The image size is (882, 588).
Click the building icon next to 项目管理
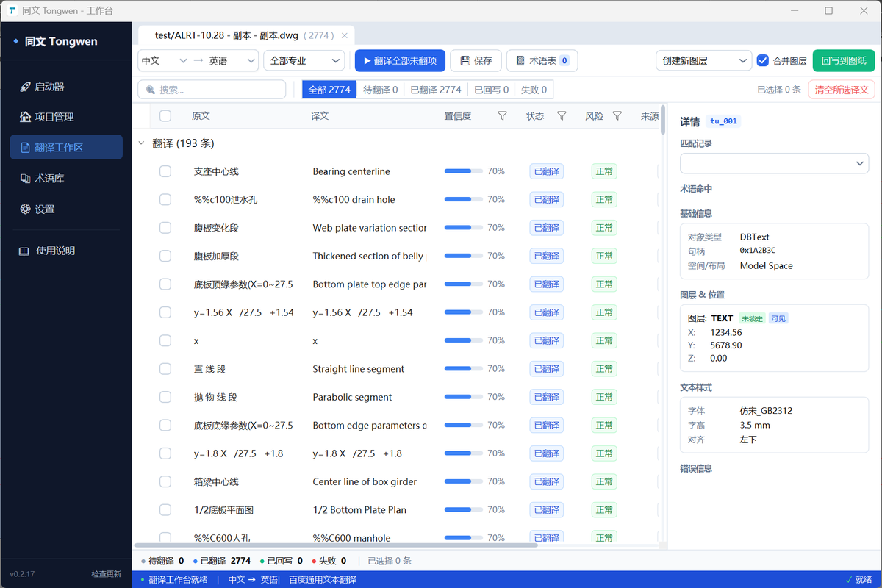click(x=25, y=117)
